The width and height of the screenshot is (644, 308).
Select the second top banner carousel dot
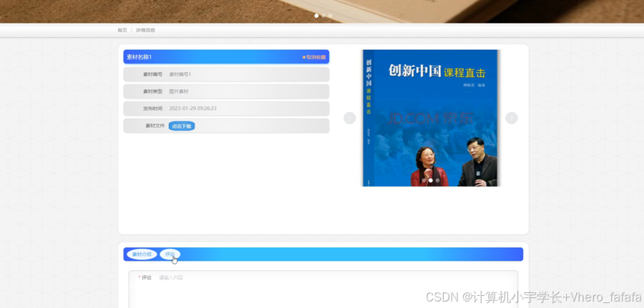point(323,16)
